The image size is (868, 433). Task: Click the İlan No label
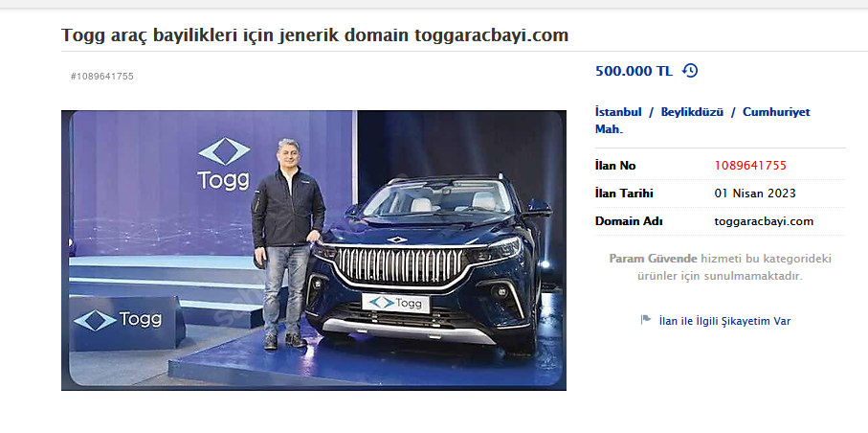click(615, 166)
